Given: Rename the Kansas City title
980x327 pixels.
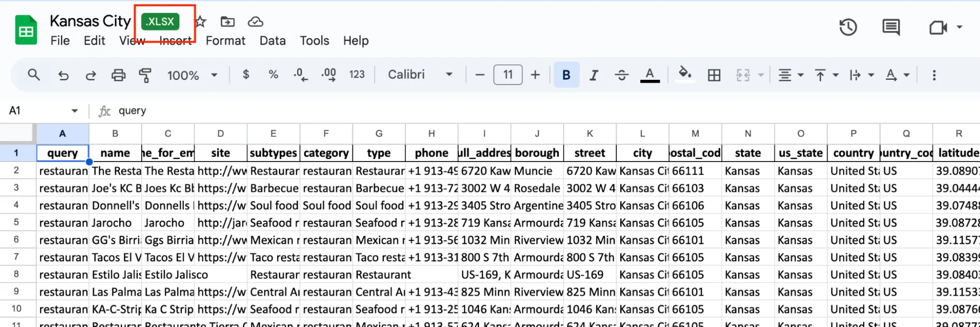Looking at the screenshot, I should coord(90,21).
